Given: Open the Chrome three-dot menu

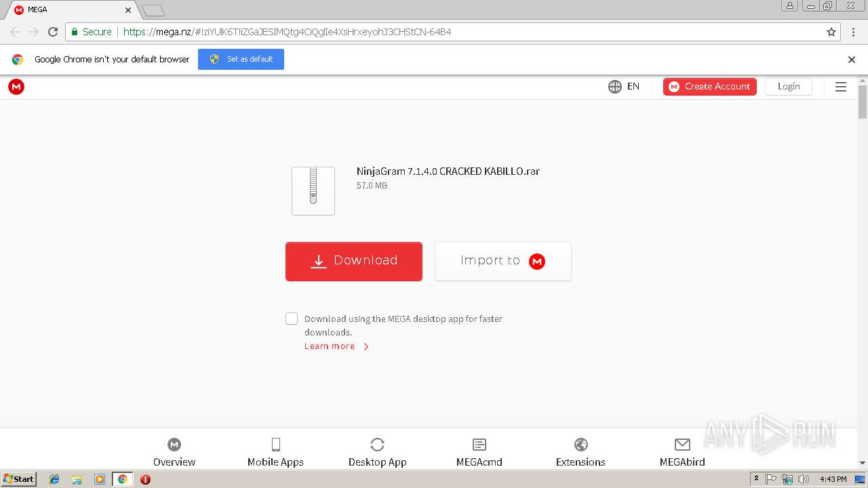Looking at the screenshot, I should click(x=854, y=32).
